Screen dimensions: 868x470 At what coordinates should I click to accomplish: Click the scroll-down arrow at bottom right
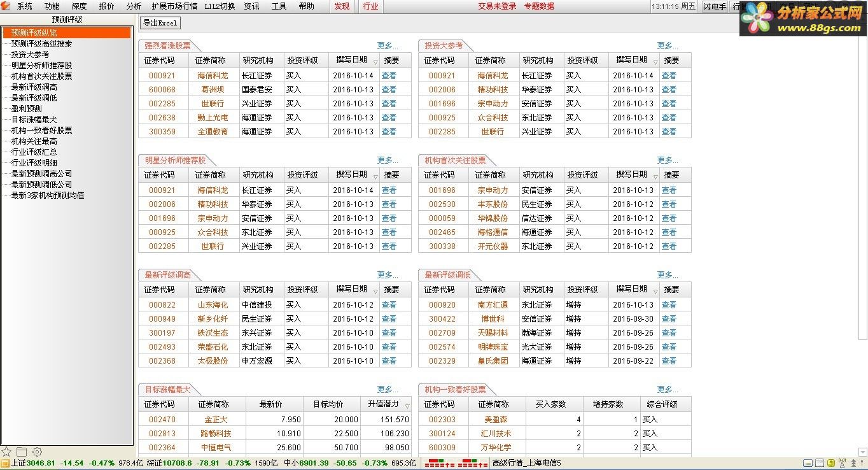pos(863,452)
